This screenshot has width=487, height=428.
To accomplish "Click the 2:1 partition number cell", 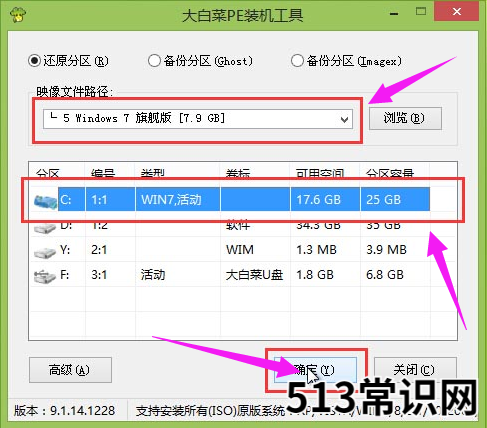I will point(99,250).
